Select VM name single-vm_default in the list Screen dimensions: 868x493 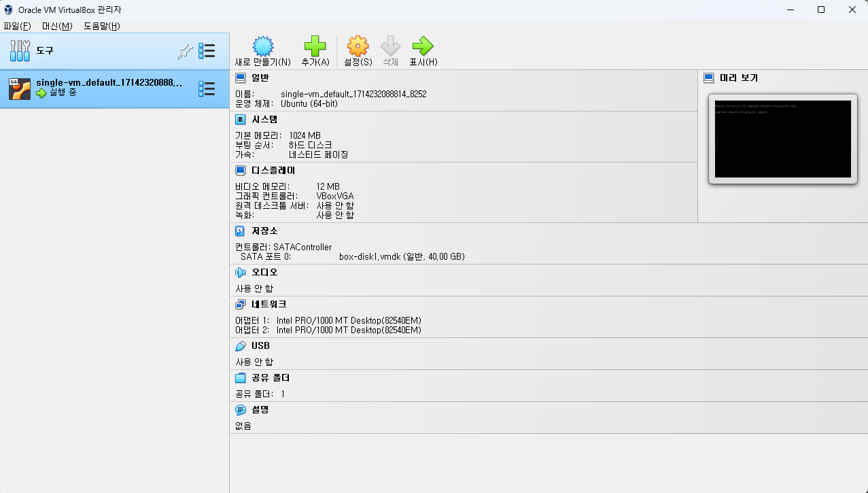pos(109,83)
